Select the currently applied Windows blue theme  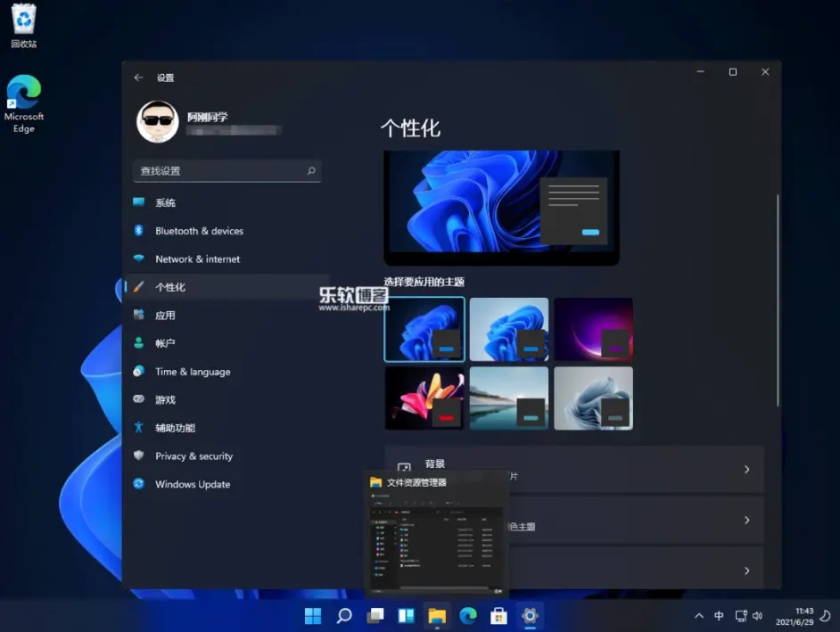424,329
